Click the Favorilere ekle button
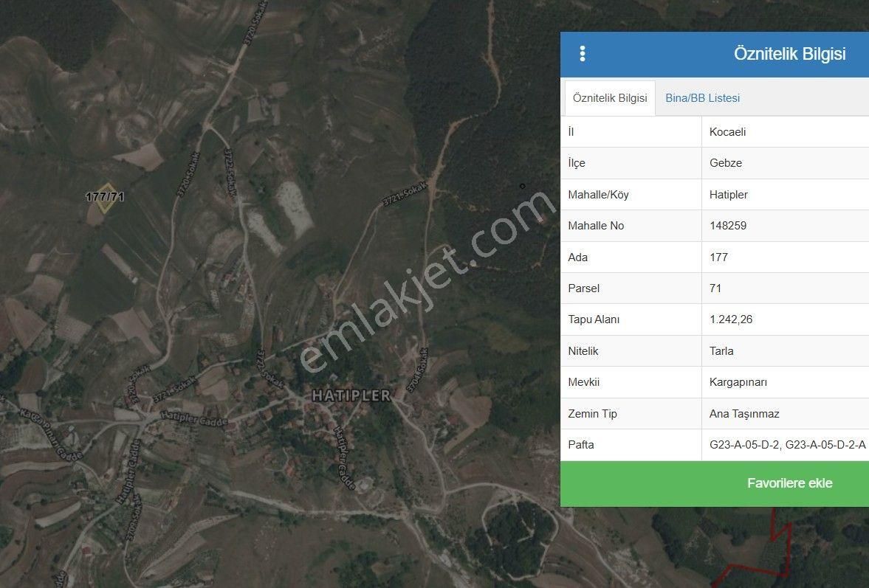Image resolution: width=869 pixels, height=588 pixels. 715,483
